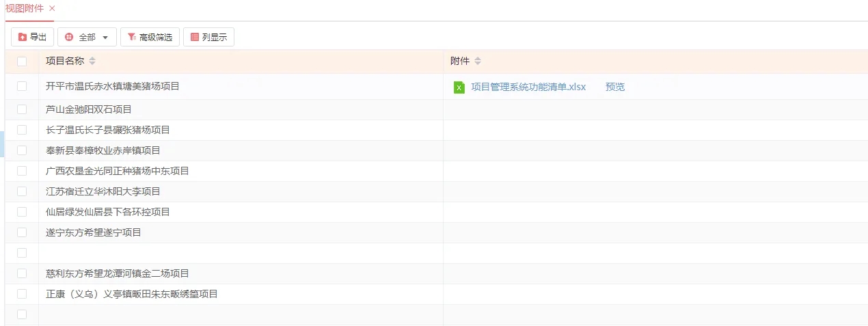The width and height of the screenshot is (868, 326).
Task: Toggle the select-all checkbox in header
Action: point(22,62)
